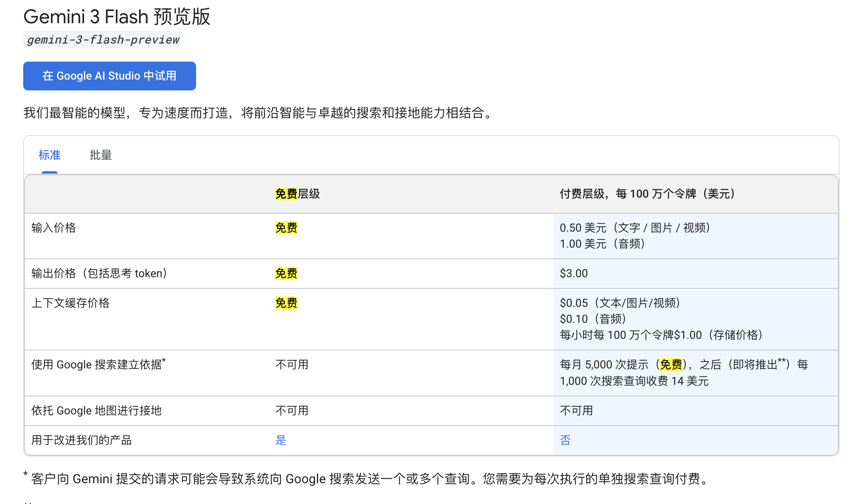
Task: Click the 1,000 次搜索查询收费 14 美元 text
Action: click(x=634, y=381)
